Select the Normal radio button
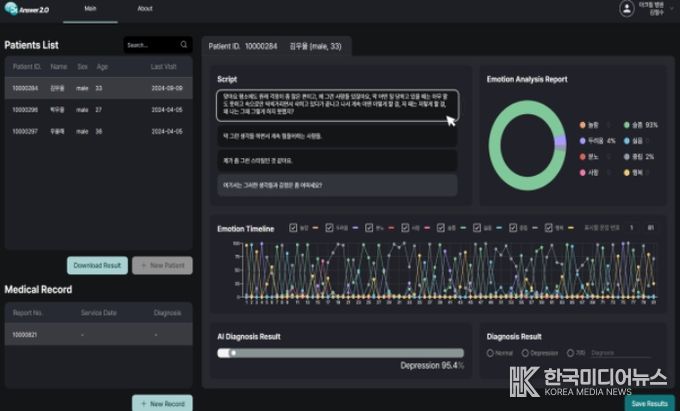680x411 pixels. click(x=490, y=353)
